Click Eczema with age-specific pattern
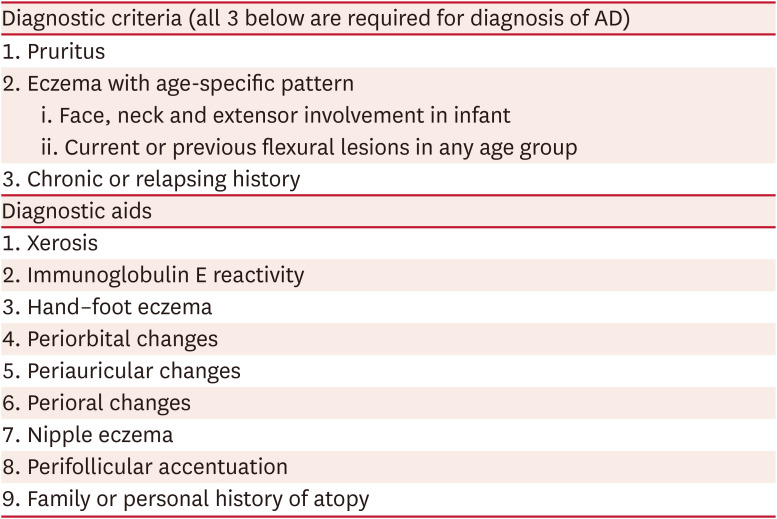Screen dimensions: 777x519 point(177,84)
